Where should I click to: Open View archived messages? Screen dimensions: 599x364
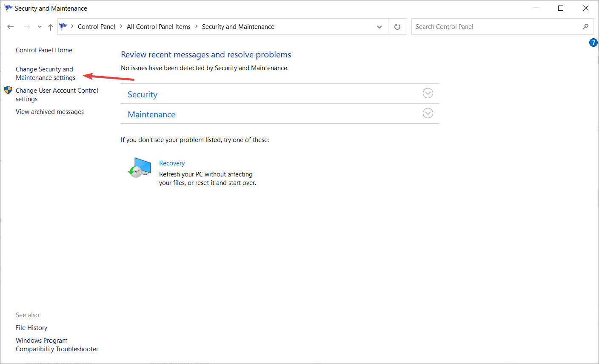50,112
